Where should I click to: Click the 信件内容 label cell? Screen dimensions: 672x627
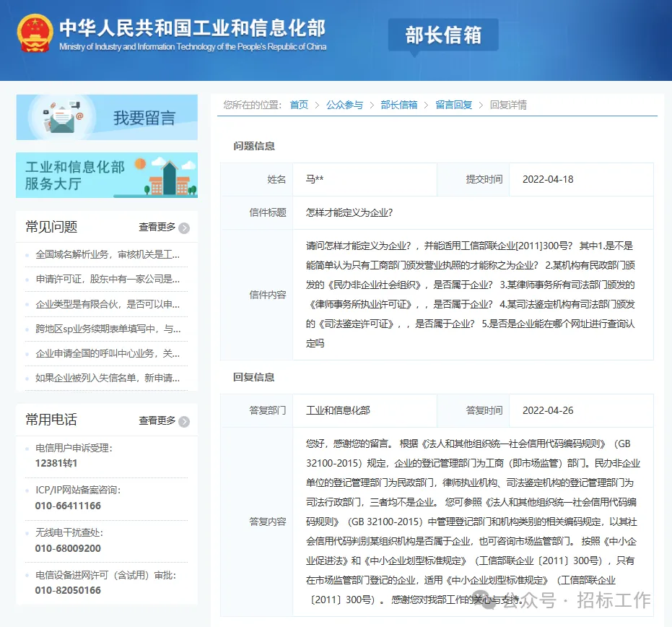click(257, 295)
